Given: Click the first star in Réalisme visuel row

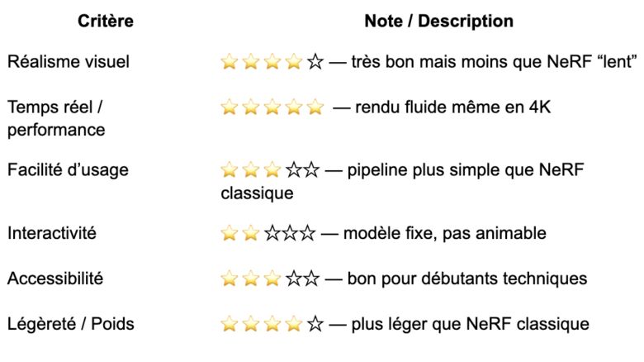Looking at the screenshot, I should 229,62.
